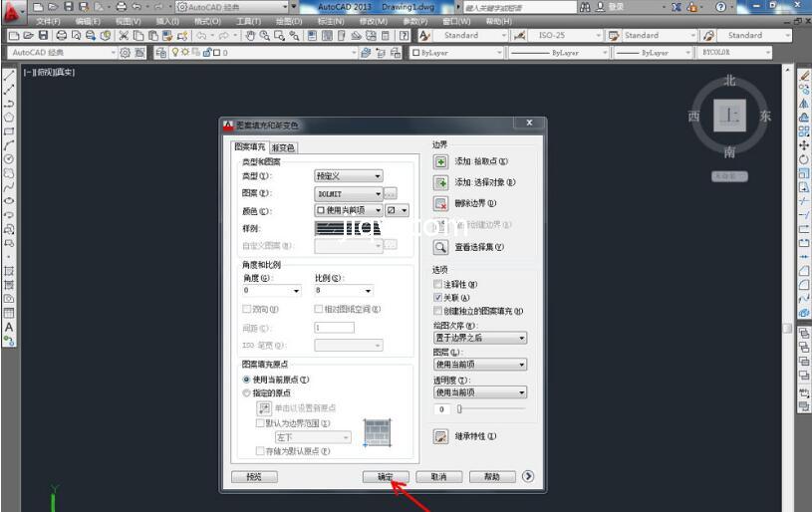This screenshot has height=512, width=812.
Task: Select the Pan hand tool icon
Action: [x=250, y=35]
